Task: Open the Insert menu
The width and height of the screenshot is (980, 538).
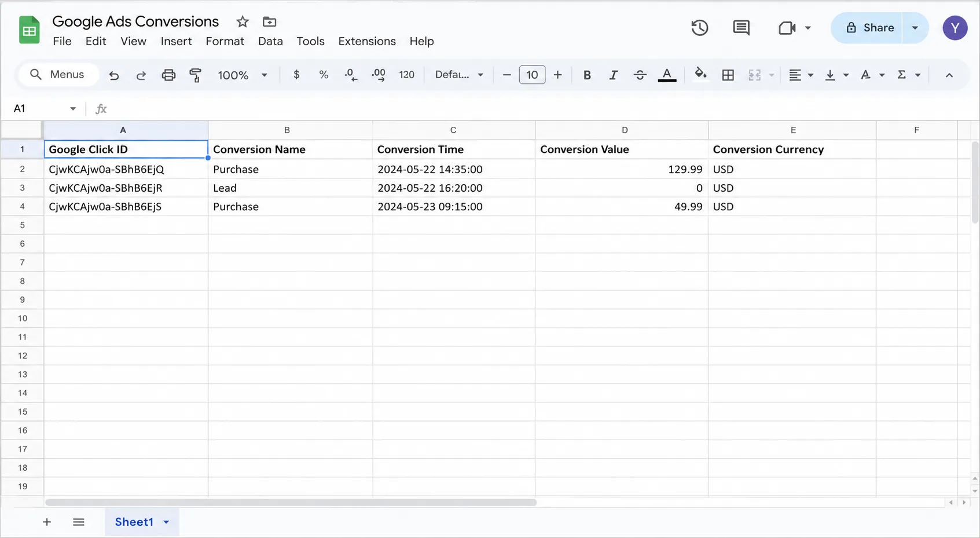Action: coord(176,41)
